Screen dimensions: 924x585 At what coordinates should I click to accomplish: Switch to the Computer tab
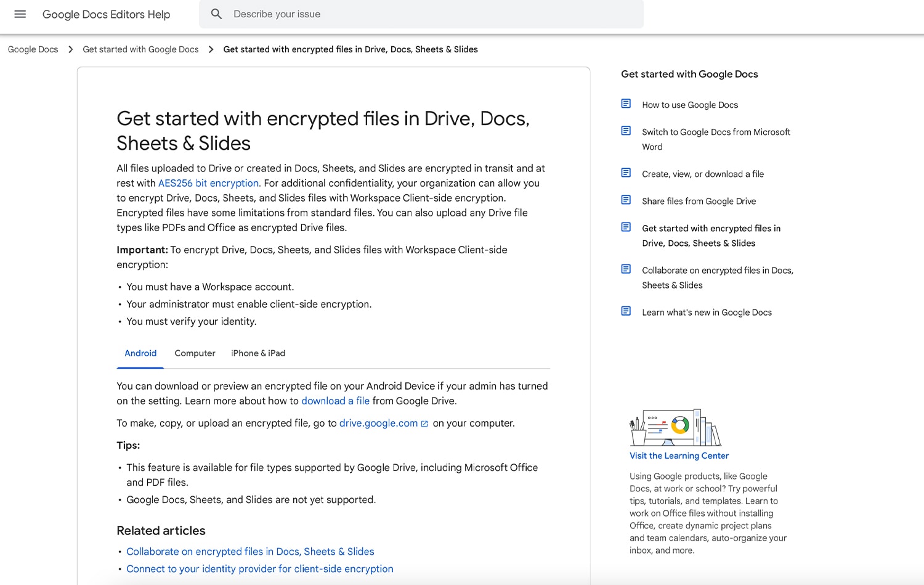click(195, 353)
